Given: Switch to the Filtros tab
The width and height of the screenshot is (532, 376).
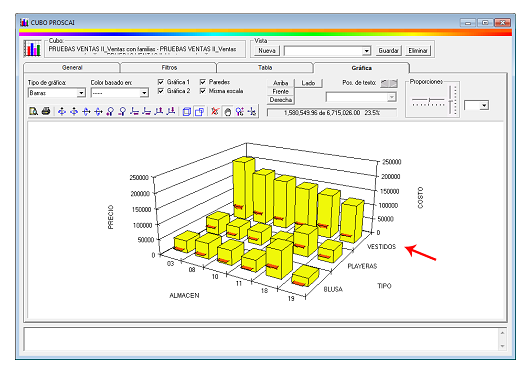Looking at the screenshot, I should pyautogui.click(x=169, y=68).
